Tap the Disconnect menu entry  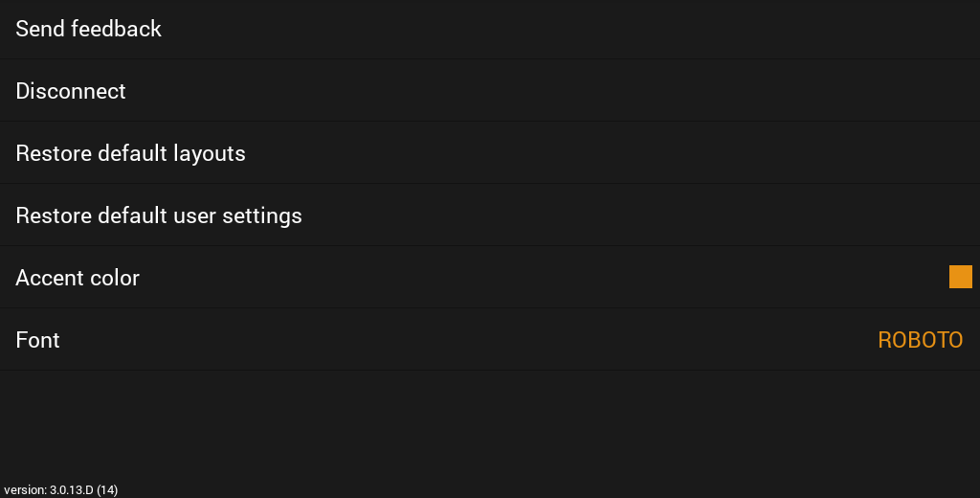[71, 91]
